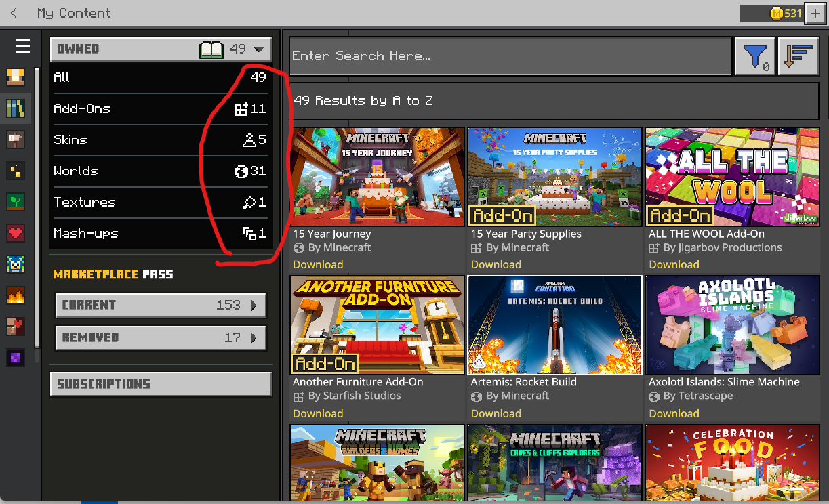The width and height of the screenshot is (829, 504).
Task: Click the sidebar vertical scrollbar
Action: (x=37, y=209)
